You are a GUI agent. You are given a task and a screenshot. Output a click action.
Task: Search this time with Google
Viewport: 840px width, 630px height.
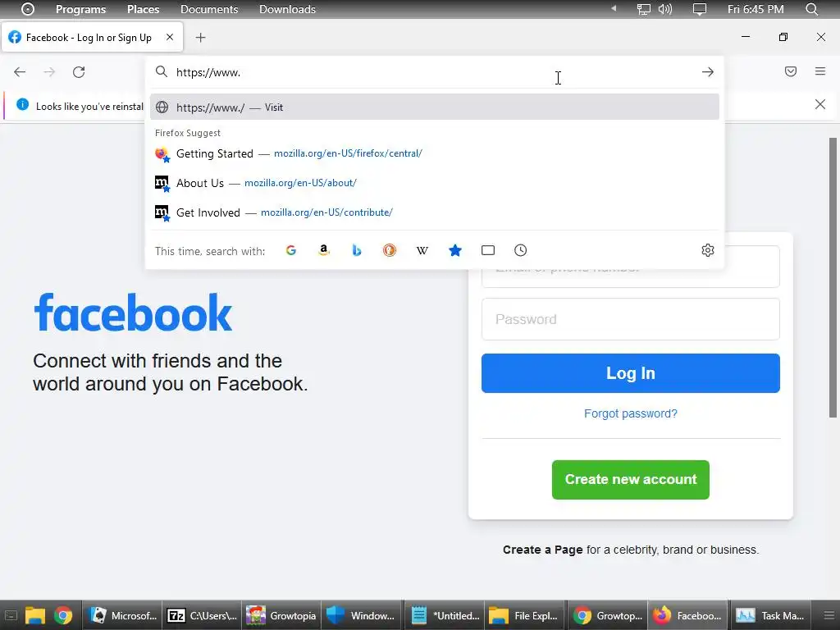[291, 250]
